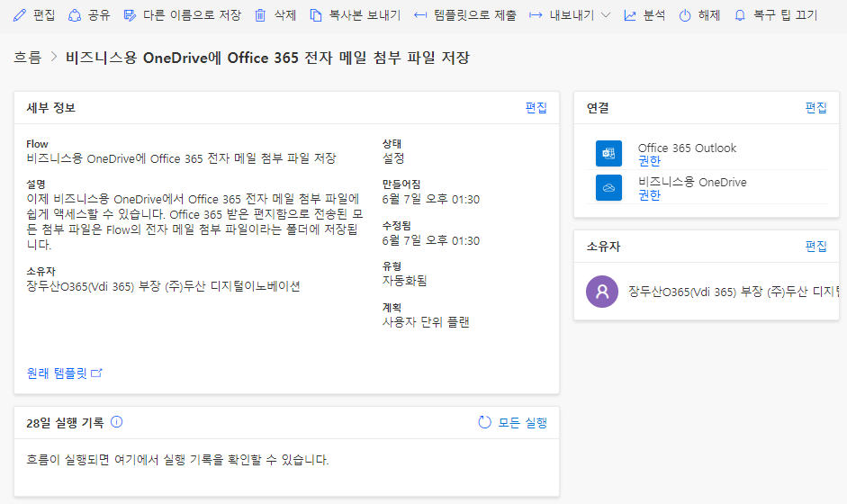Click the 비즈니스용 OneDrive cloud icon
This screenshot has height=504, width=847.
pyautogui.click(x=608, y=188)
